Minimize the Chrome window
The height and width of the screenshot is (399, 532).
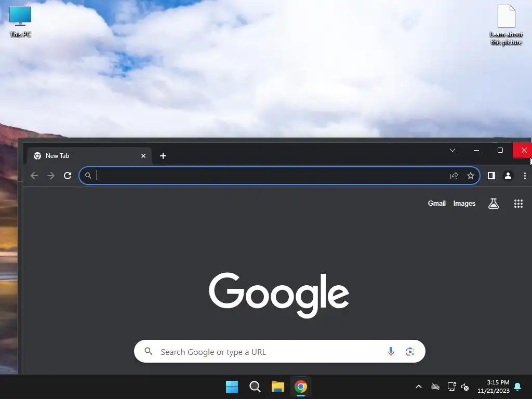(x=476, y=150)
